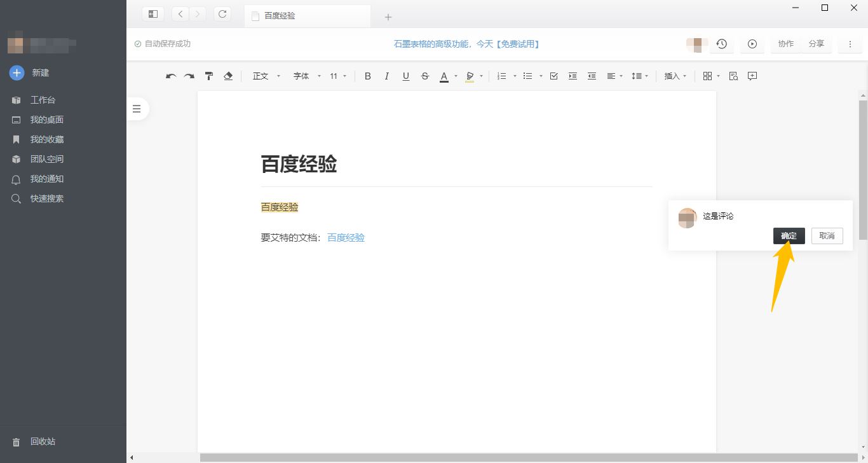Open the 字体 font dropdown
Screen dimensions: 868x463
click(x=307, y=76)
